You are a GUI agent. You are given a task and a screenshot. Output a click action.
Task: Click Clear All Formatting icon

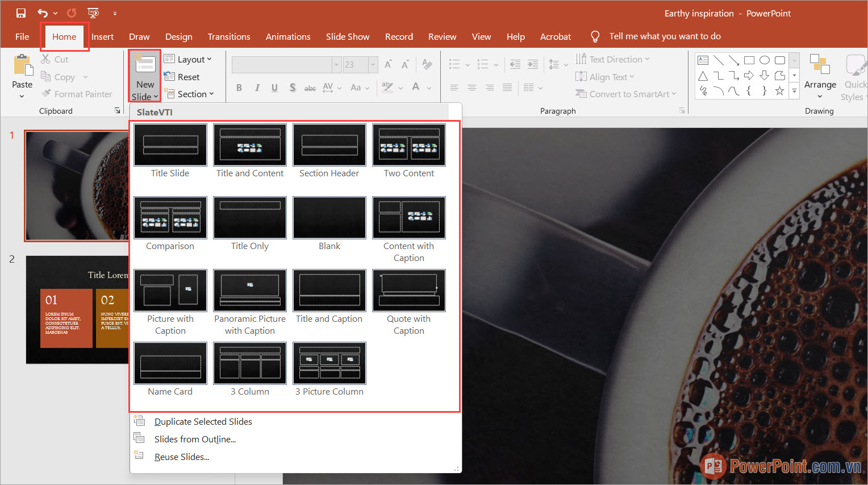click(x=428, y=64)
